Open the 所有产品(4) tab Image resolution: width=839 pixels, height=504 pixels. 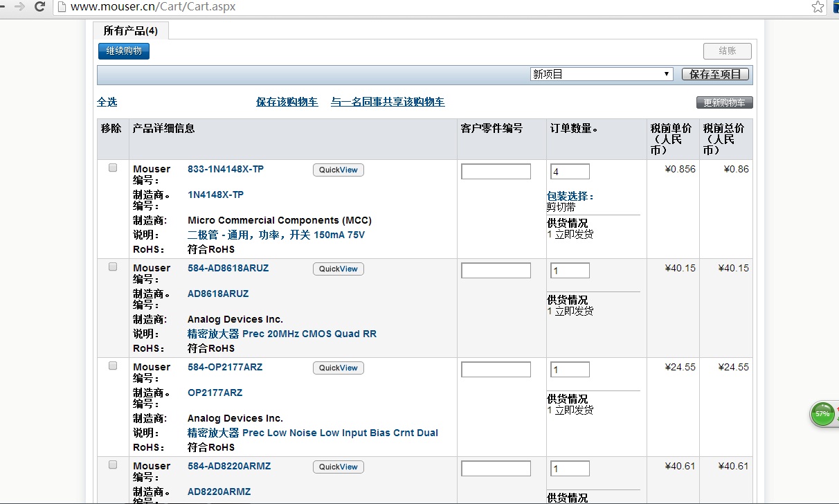(x=131, y=30)
